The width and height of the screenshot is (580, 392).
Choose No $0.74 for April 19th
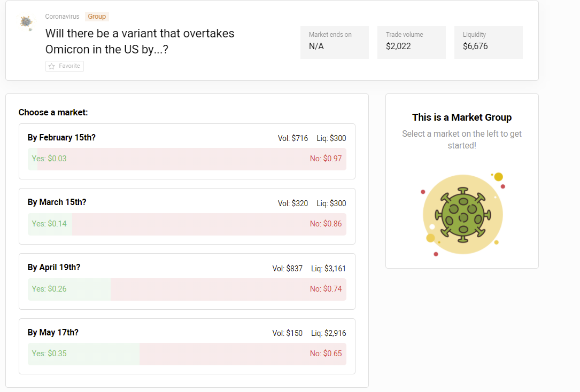coord(326,289)
